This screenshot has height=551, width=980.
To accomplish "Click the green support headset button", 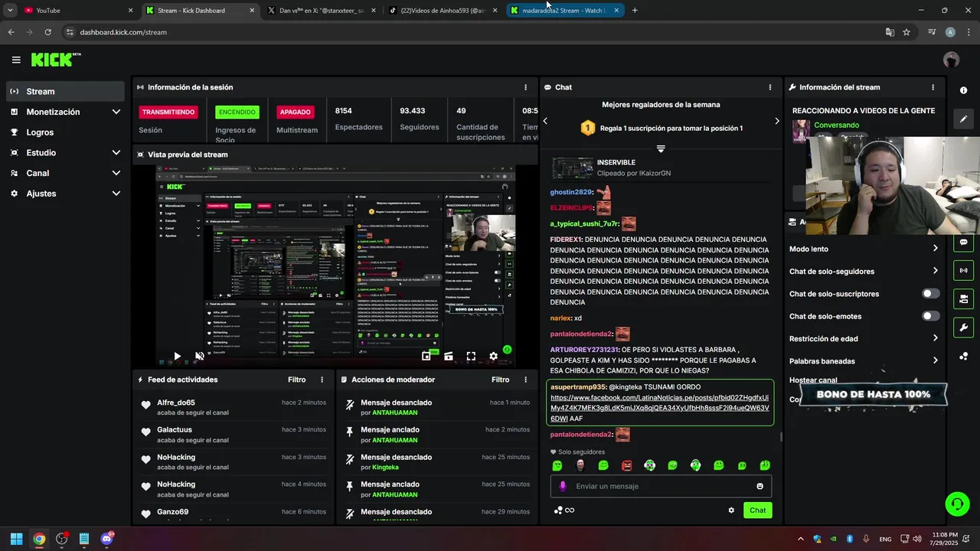I will tap(957, 504).
